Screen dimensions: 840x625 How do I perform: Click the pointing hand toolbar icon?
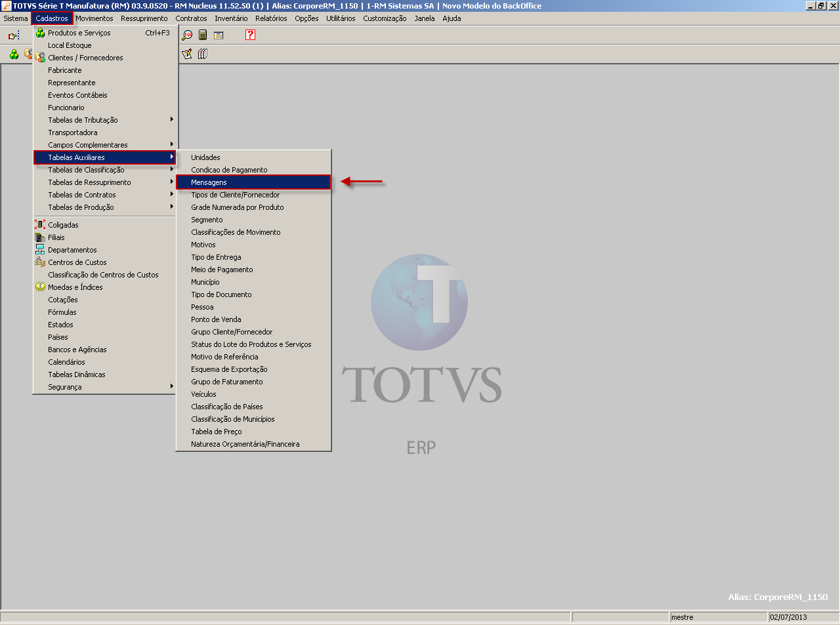coord(14,35)
